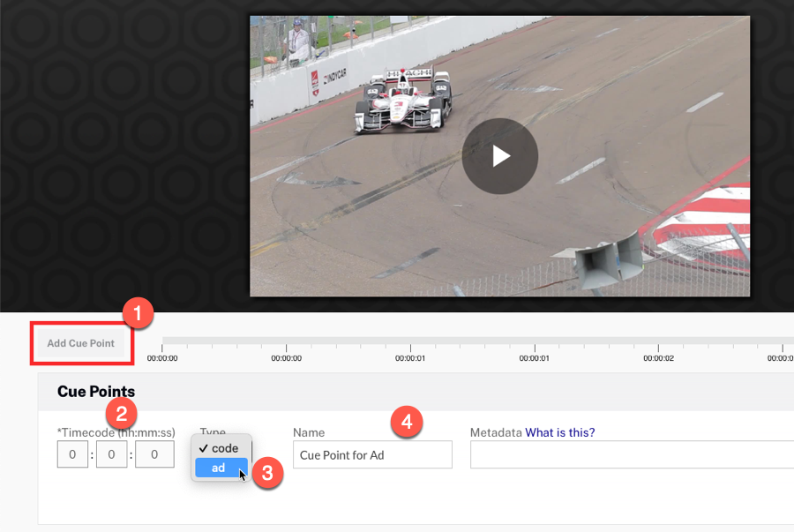Screen dimensions: 794x532
Task: Select the 00:00:02 timeline marker
Action: tap(658, 358)
